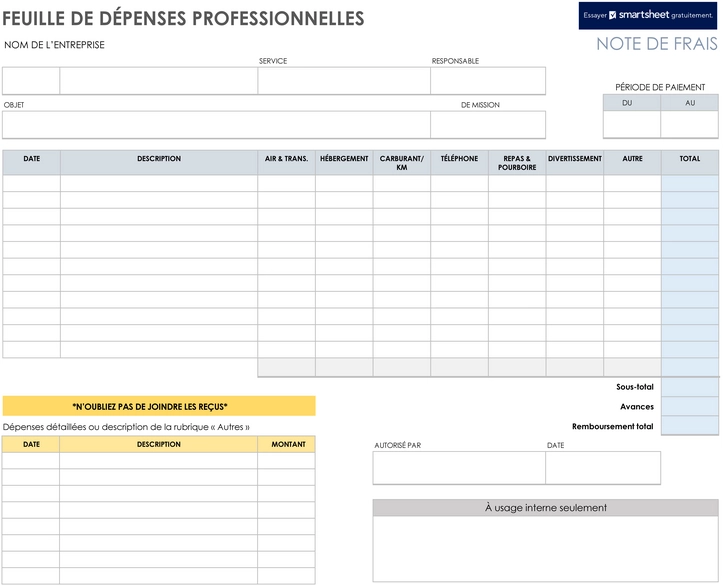Click the SERVICE input field
Screen dimensions: 723x586
(344, 81)
